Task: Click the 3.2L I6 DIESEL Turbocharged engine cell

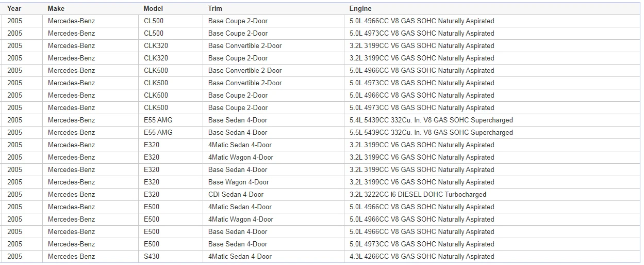Action: pyautogui.click(x=492, y=195)
